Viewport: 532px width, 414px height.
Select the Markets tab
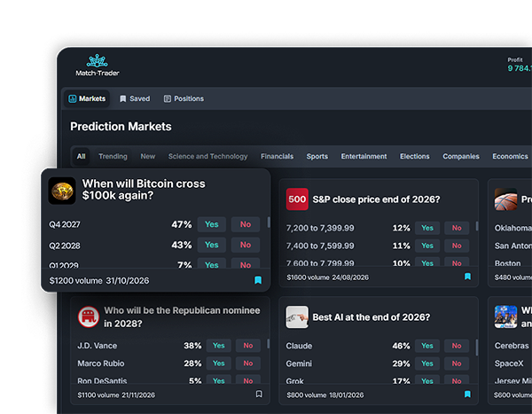pos(87,98)
